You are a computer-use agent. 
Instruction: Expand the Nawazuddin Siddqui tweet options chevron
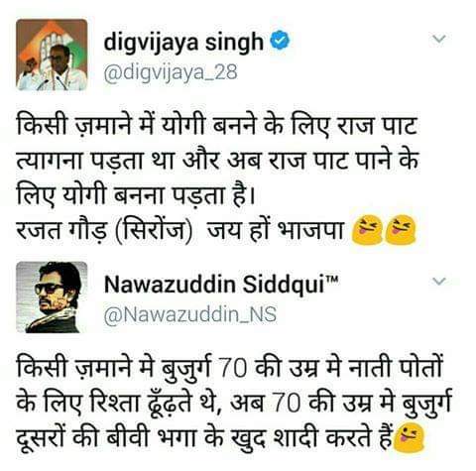tap(439, 281)
